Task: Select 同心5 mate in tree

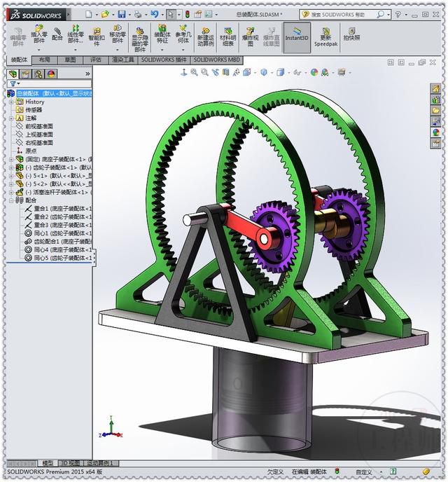Action: 62,258
